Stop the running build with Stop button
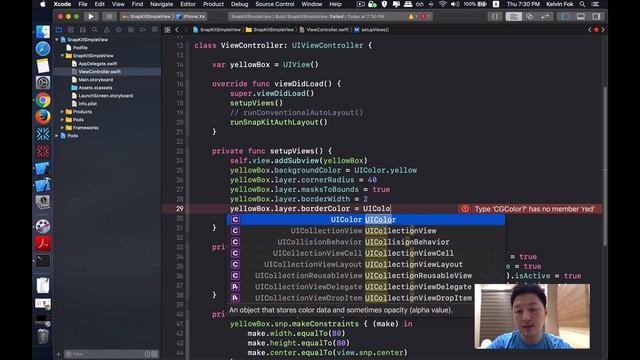 (x=109, y=17)
